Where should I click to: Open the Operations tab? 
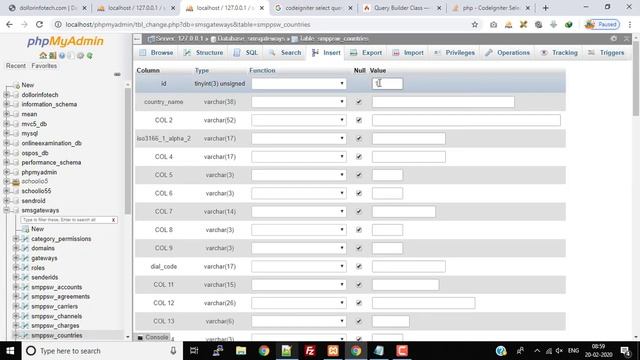click(x=508, y=53)
